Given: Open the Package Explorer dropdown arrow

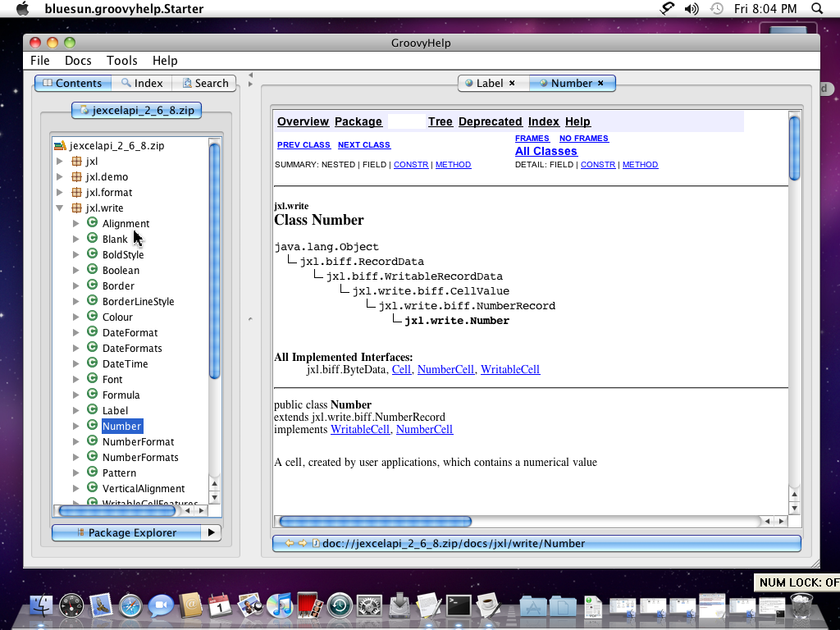Looking at the screenshot, I should [211, 532].
